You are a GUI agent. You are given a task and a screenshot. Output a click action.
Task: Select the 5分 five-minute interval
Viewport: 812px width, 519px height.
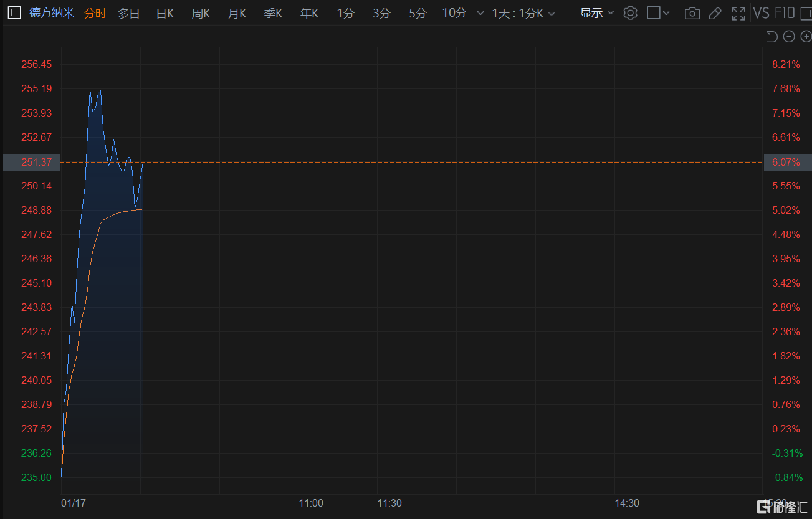(418, 13)
